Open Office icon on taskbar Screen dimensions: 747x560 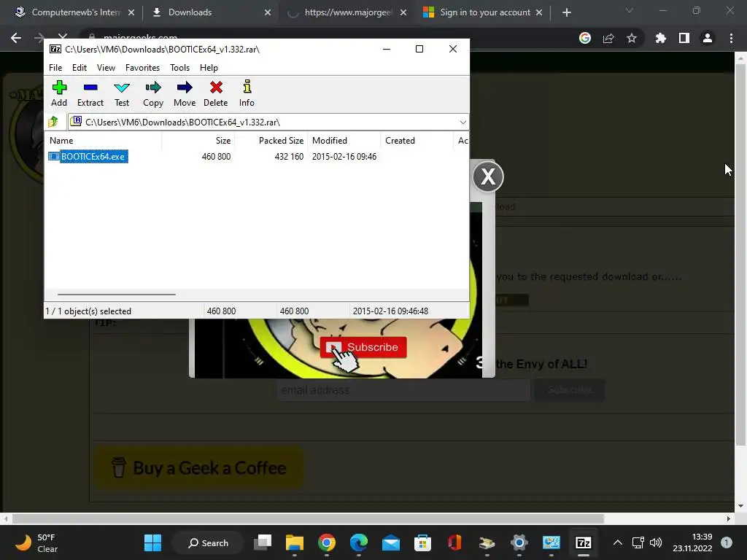tap(454, 542)
